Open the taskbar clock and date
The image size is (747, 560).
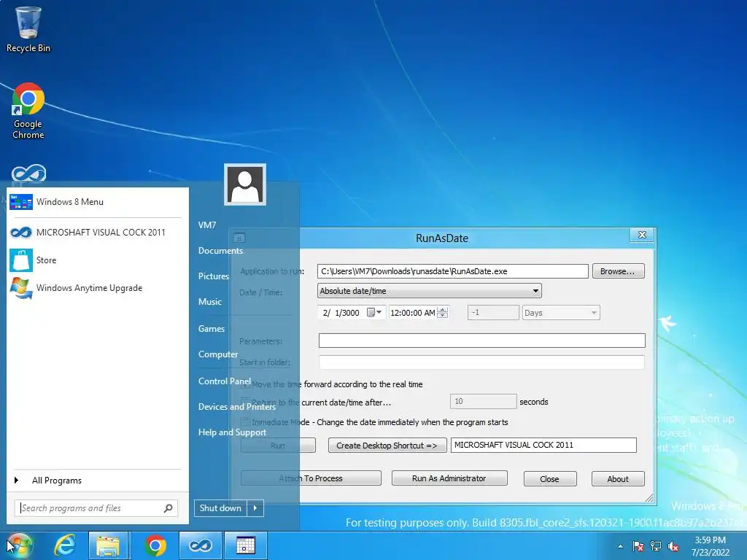711,546
